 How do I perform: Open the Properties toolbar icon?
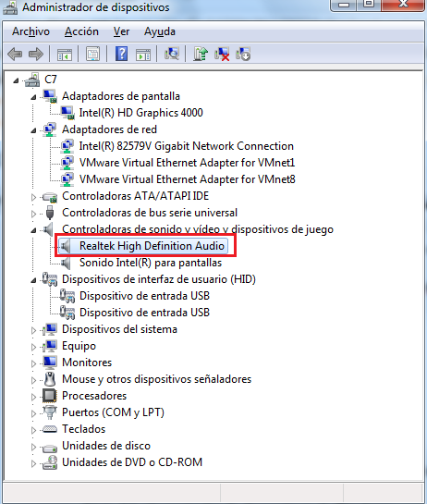point(92,54)
